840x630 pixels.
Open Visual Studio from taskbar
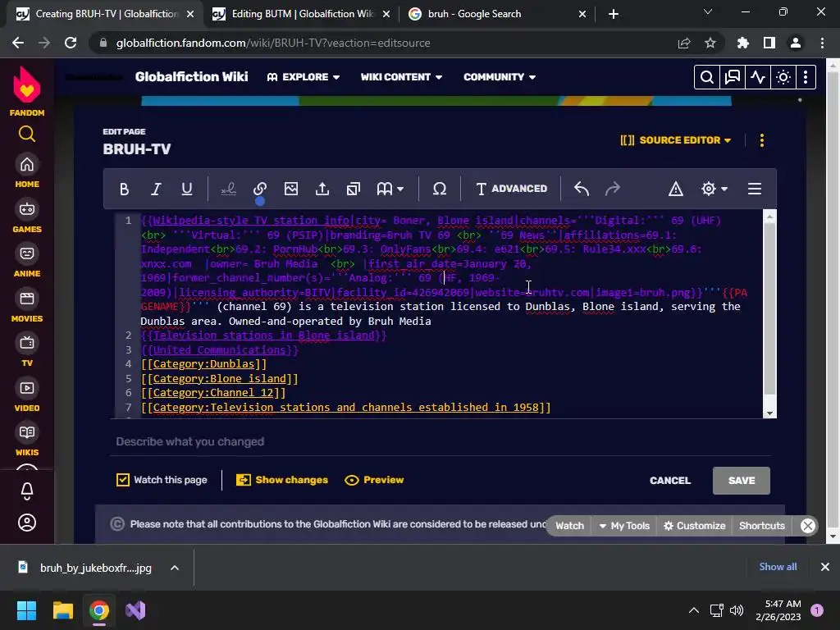point(135,610)
